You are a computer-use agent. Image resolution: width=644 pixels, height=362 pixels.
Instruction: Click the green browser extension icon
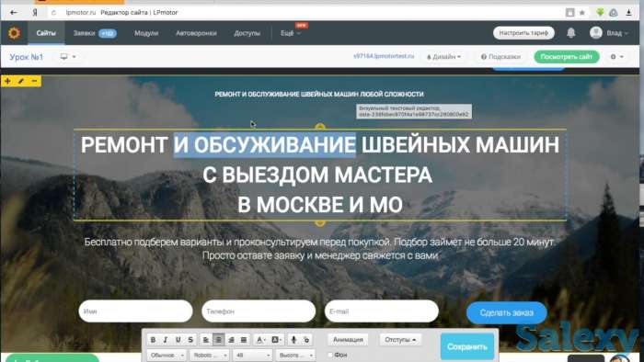pos(600,12)
